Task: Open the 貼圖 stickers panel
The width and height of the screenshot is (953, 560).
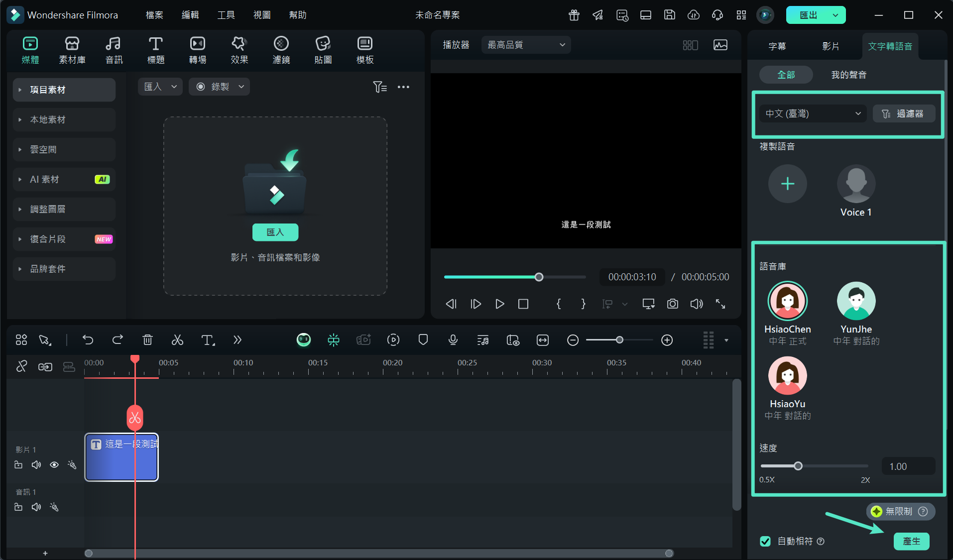Action: (323, 50)
